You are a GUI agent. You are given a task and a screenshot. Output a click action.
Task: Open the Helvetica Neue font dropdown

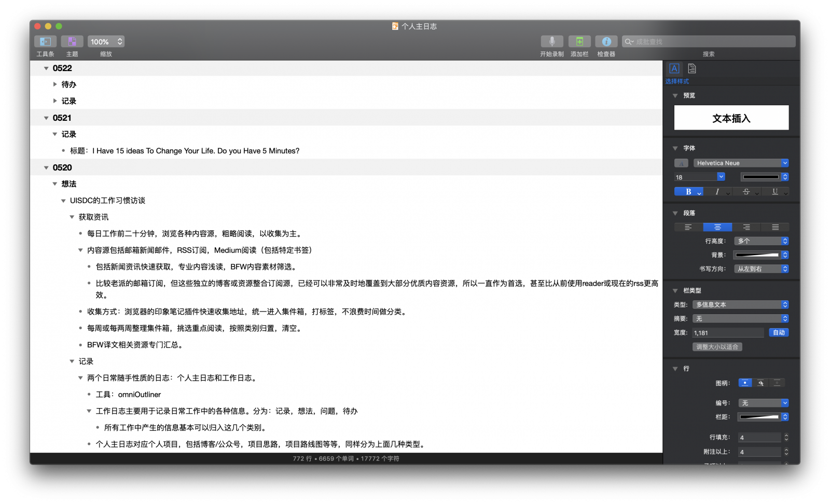tap(741, 163)
